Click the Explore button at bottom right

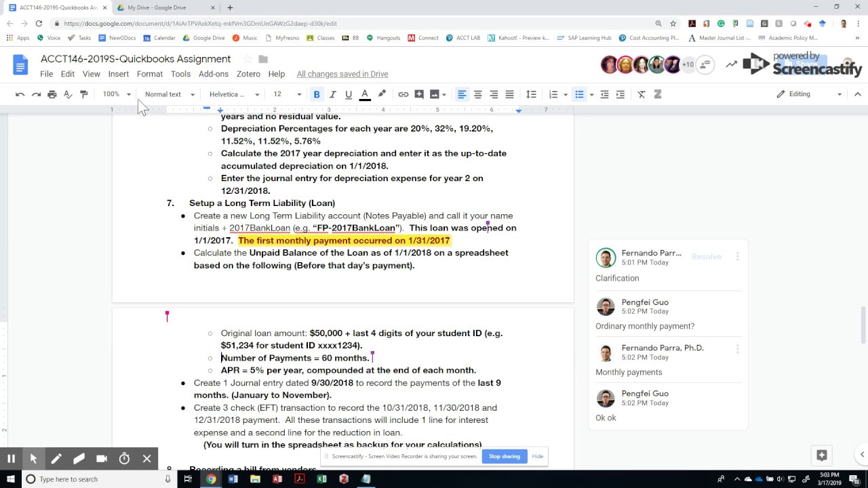(822, 455)
